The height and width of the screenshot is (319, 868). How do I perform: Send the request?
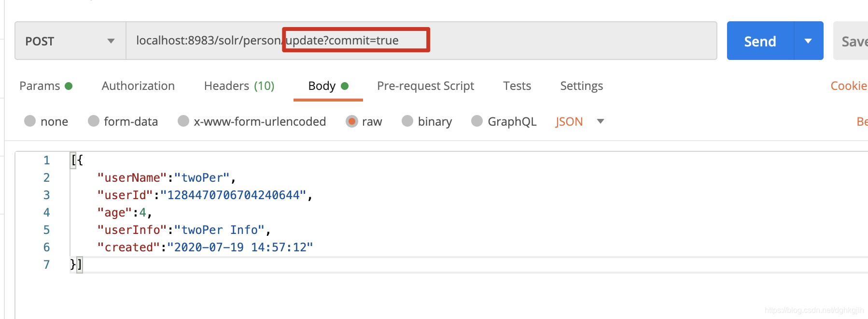pyautogui.click(x=760, y=41)
